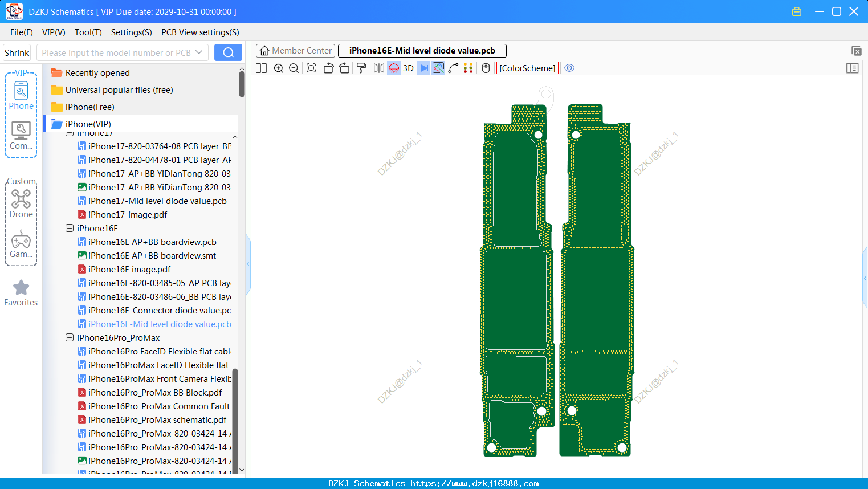Toggle the net routing display icon
This screenshot has height=489, width=868.
(438, 68)
